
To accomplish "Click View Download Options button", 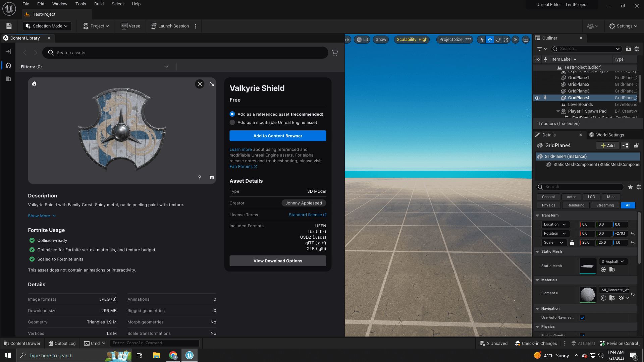I will pos(278,261).
